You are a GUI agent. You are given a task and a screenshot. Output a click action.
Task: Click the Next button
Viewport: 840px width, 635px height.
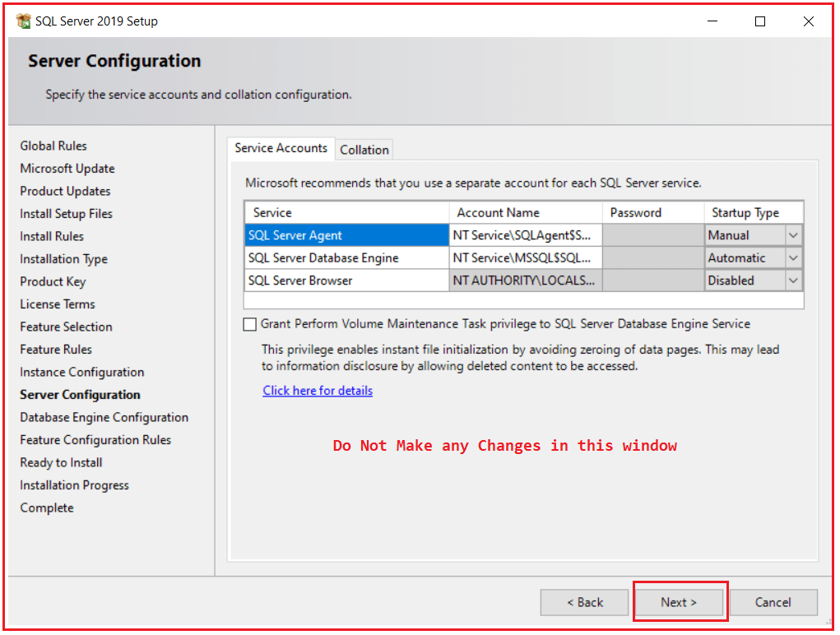[679, 602]
